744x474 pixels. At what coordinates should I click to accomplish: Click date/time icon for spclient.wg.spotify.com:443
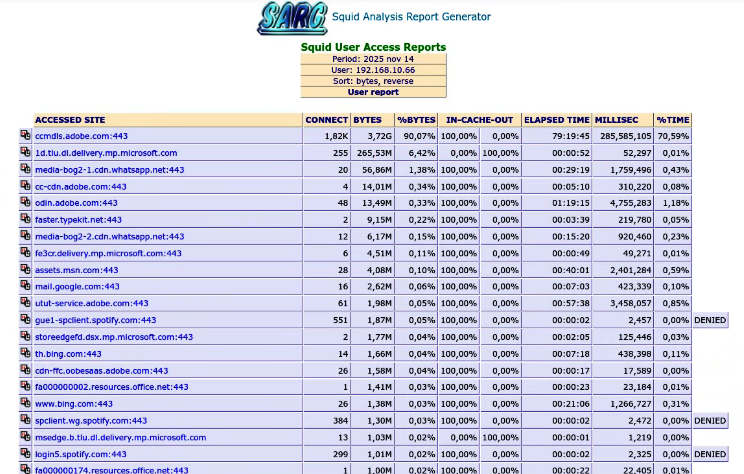25,420
